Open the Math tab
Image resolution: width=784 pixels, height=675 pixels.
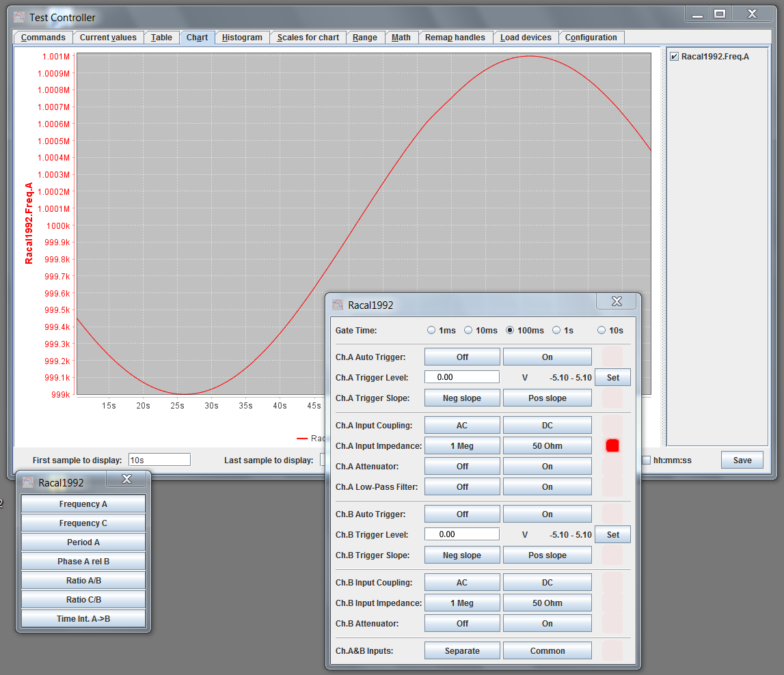[x=401, y=38]
